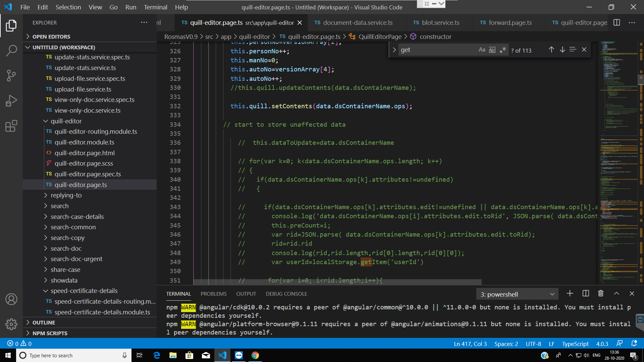Open Source Control view
This screenshot has width=644, height=362.
[11, 75]
